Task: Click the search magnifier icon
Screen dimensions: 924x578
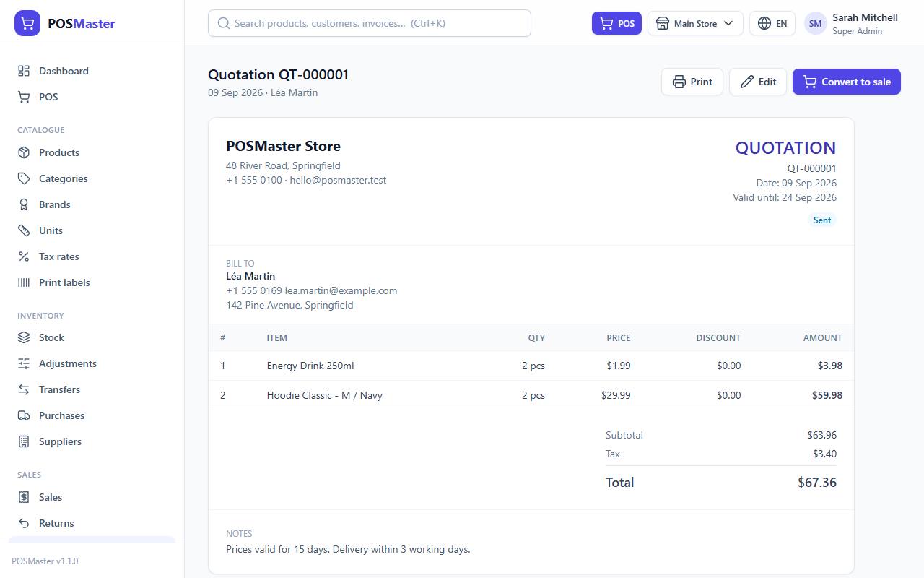Action: coord(224,23)
